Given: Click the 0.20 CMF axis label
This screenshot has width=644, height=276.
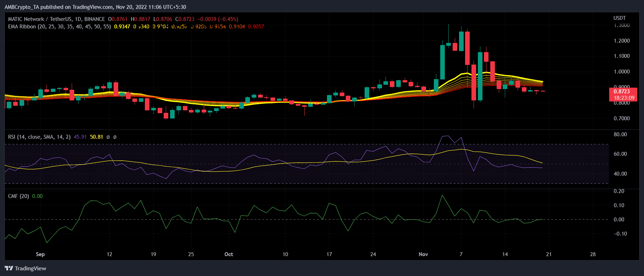Looking at the screenshot, I should point(619,191).
